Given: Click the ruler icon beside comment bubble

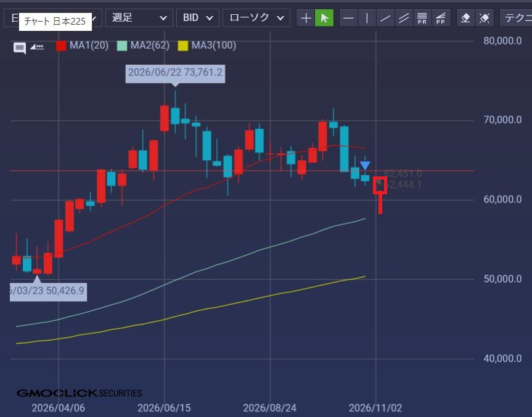Looking at the screenshot, I should pyautogui.click(x=37, y=47).
